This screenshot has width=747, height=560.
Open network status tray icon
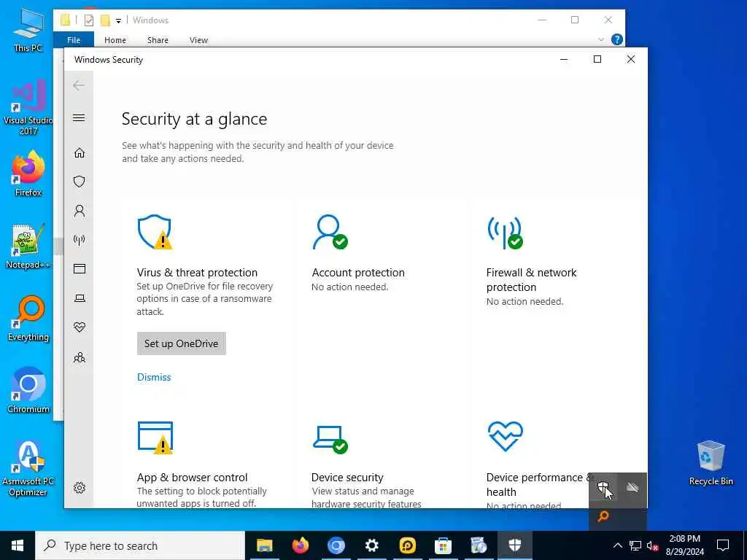(635, 545)
